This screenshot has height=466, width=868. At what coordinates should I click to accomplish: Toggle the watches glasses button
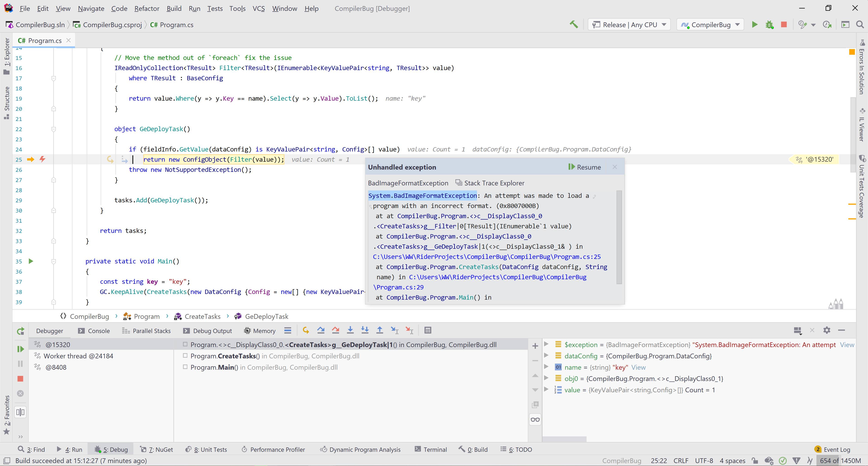[535, 419]
